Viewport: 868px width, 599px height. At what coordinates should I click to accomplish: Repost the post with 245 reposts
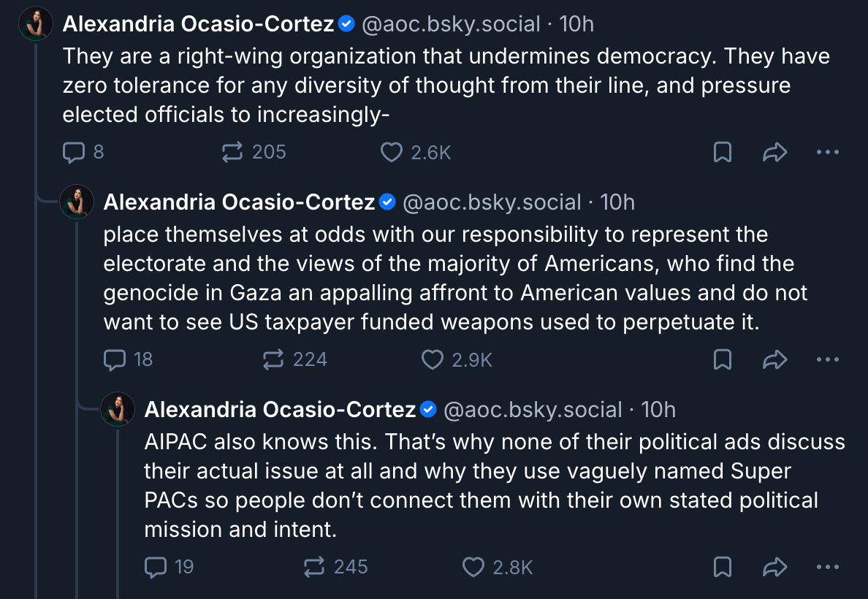(316, 567)
